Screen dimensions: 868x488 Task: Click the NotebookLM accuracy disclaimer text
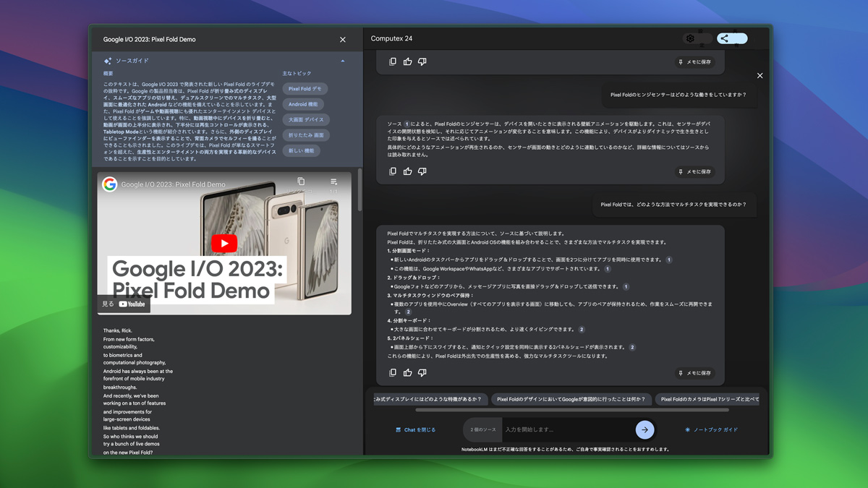[565, 449]
